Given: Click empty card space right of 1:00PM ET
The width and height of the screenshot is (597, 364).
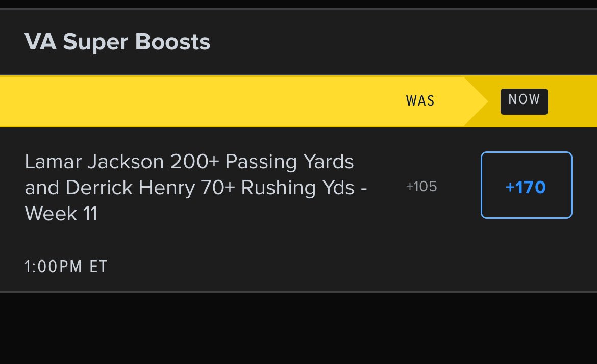Looking at the screenshot, I should tap(343, 266).
